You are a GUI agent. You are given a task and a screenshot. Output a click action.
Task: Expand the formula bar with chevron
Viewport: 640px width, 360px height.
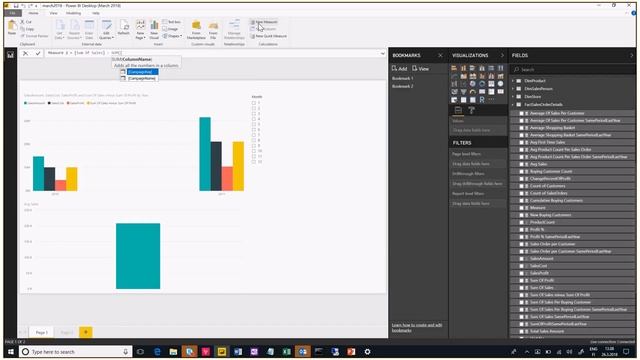[x=382, y=53]
